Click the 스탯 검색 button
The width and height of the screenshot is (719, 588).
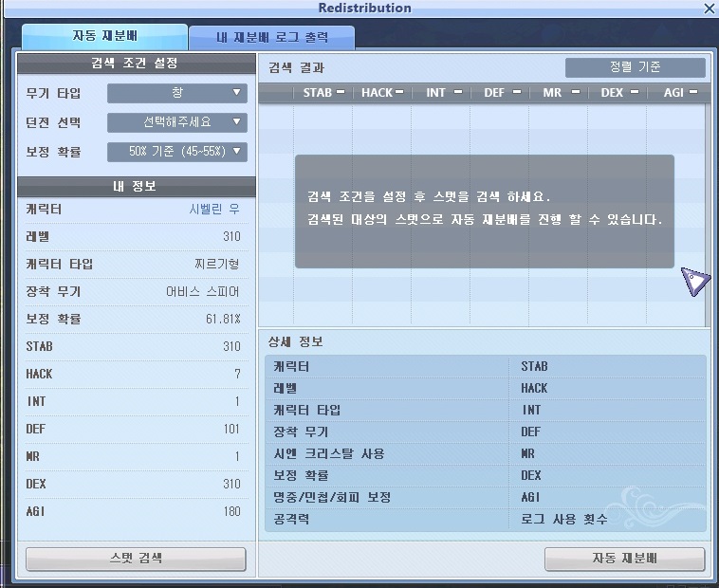coord(136,559)
